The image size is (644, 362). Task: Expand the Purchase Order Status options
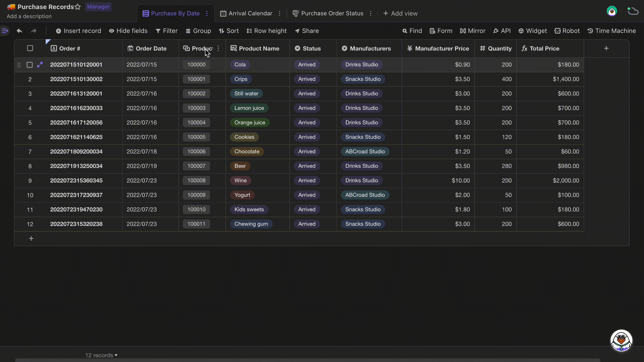click(371, 13)
